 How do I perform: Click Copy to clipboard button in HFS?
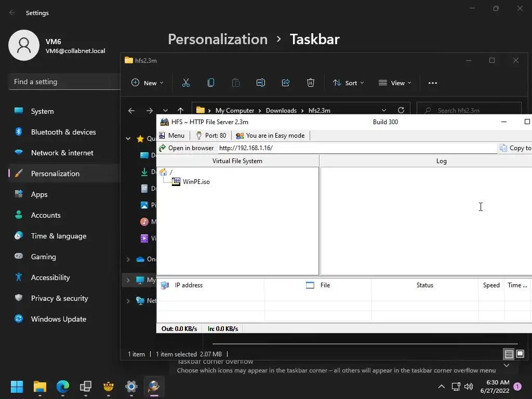[516, 148]
